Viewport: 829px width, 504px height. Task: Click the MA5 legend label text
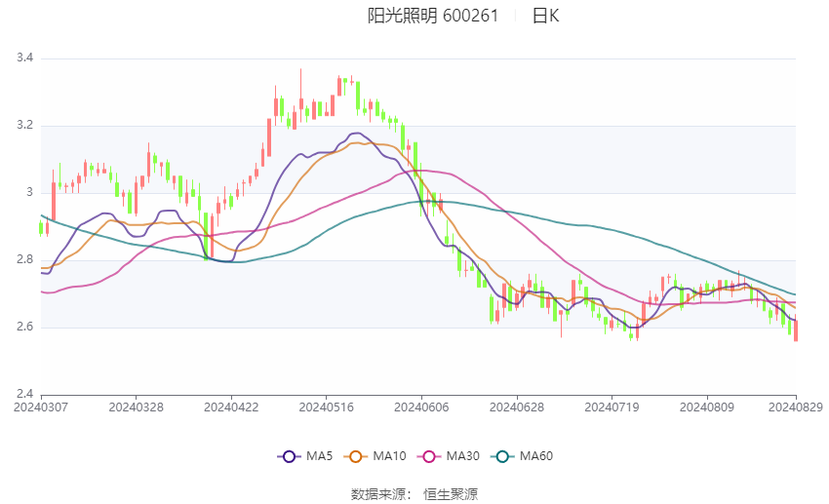point(319,456)
